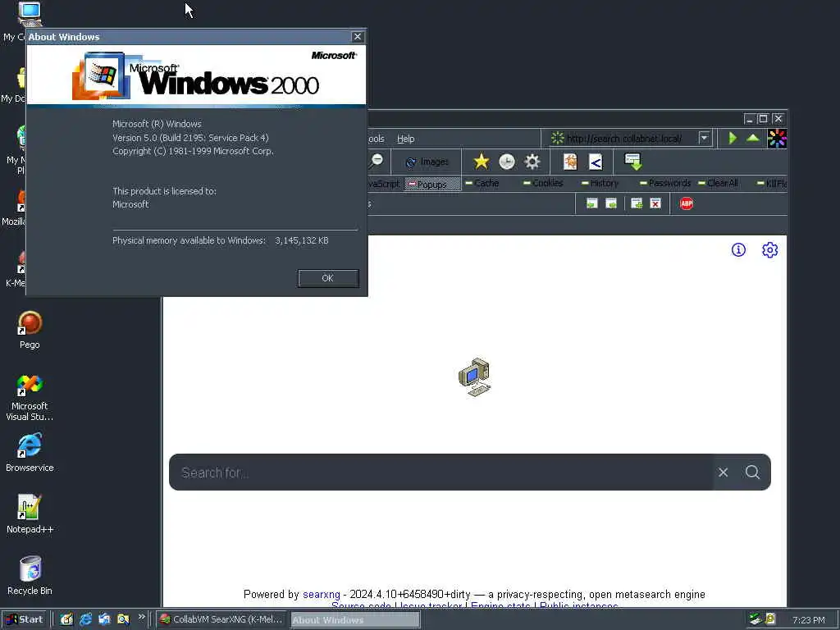The image size is (840, 630).
Task: Switch to CollabVM SearXNG taskbar button
Action: pyautogui.click(x=221, y=619)
